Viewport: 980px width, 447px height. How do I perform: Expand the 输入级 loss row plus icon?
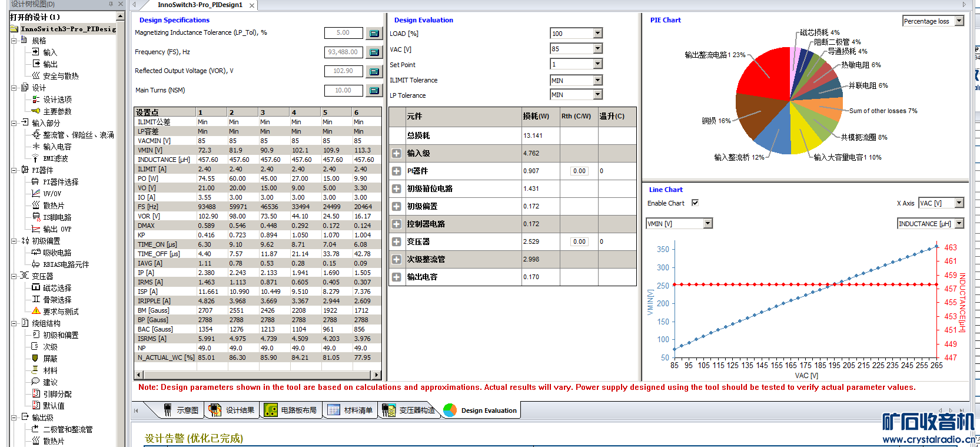pos(397,153)
